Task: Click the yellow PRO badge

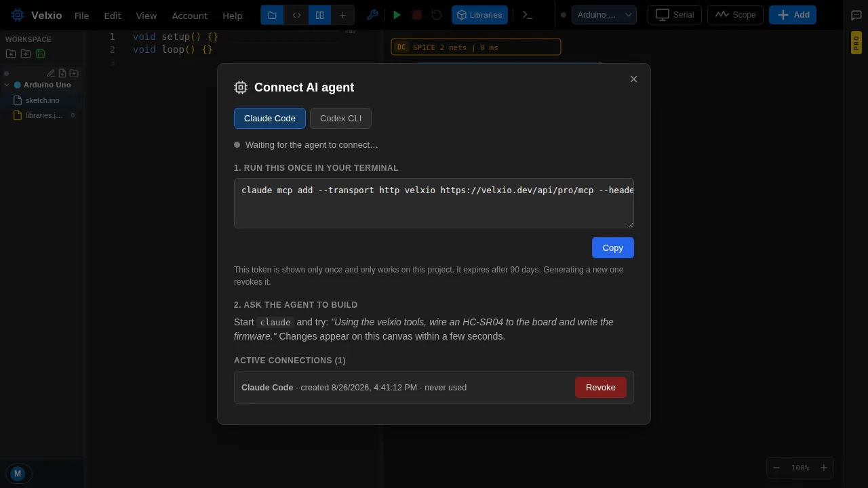Action: (x=856, y=43)
